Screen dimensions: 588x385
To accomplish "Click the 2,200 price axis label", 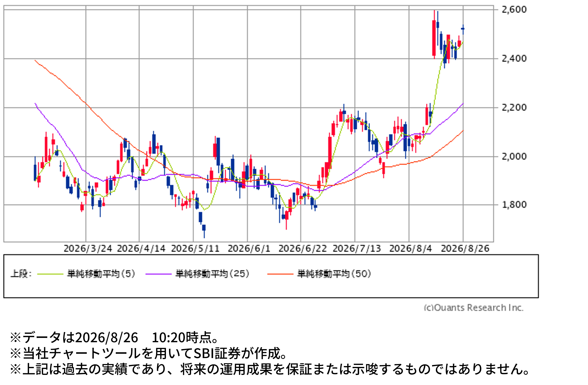I will (x=514, y=108).
